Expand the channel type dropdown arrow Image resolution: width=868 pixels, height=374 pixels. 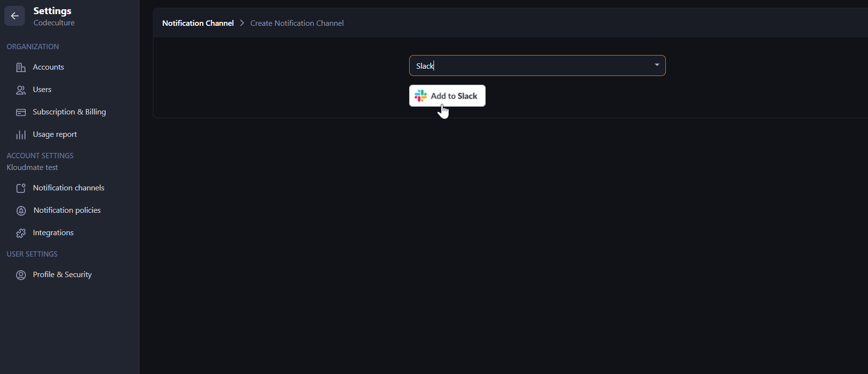(x=657, y=65)
